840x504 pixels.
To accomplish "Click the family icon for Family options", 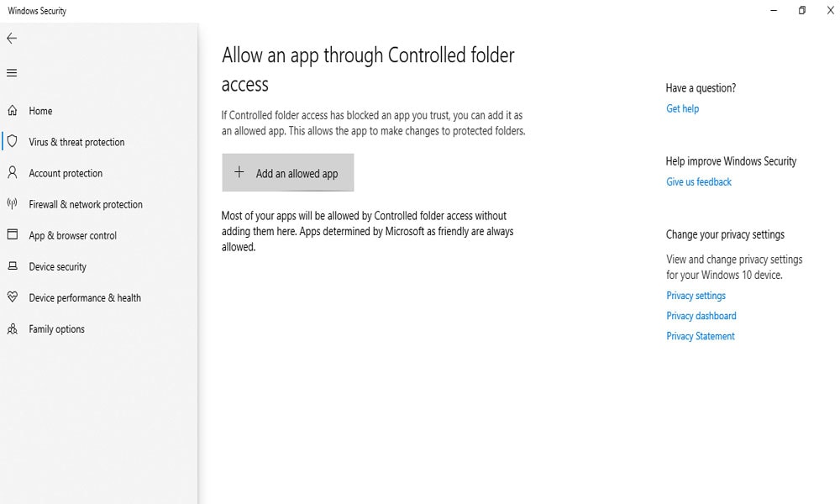I will tap(13, 328).
